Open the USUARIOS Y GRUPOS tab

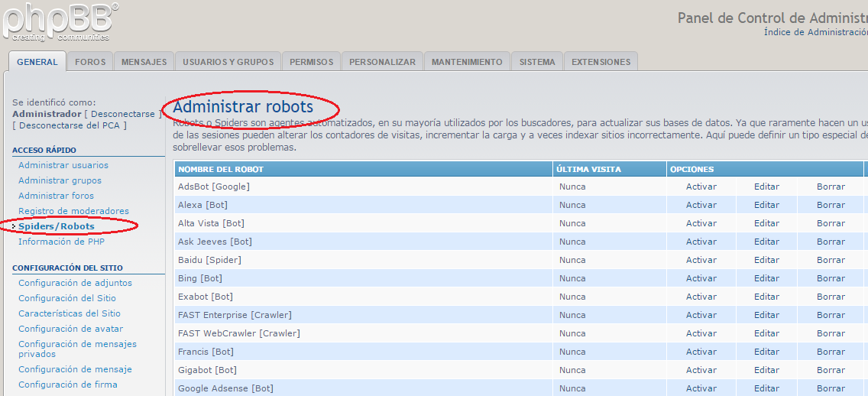point(228,62)
